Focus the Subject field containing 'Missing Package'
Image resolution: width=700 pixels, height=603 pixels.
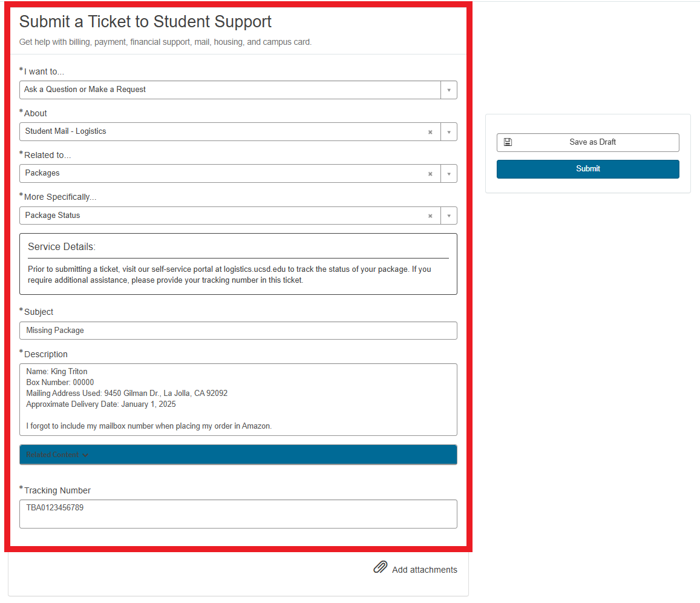pyautogui.click(x=238, y=331)
